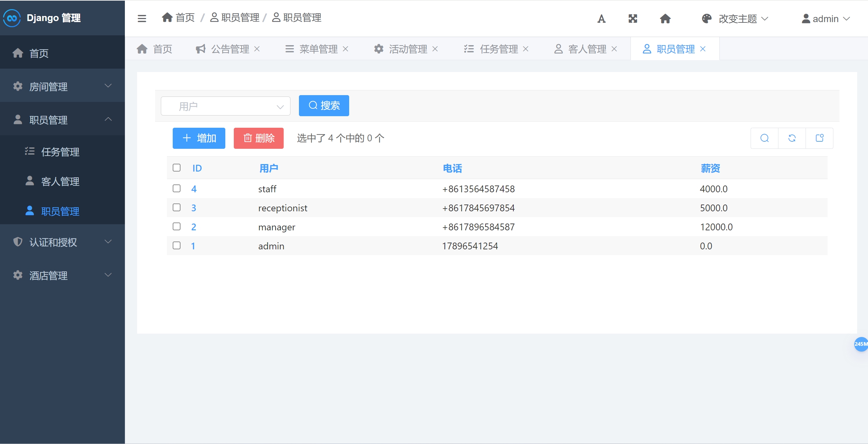Click the person icon beside sidebar 客人管理
Screen dimensions: 868x444
pyautogui.click(x=30, y=181)
